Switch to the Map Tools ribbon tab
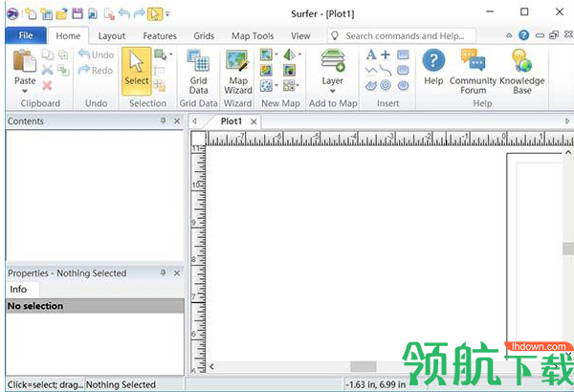 point(253,36)
